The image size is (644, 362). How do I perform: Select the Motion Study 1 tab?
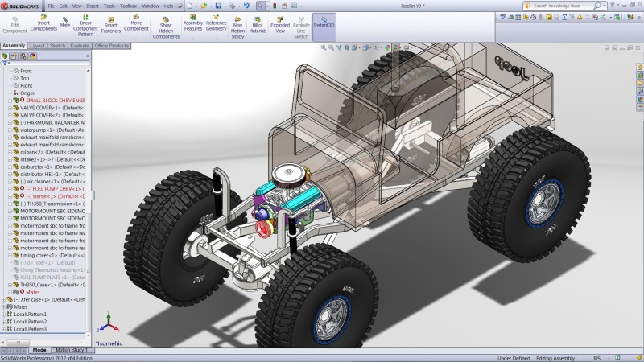pyautogui.click(x=72, y=350)
